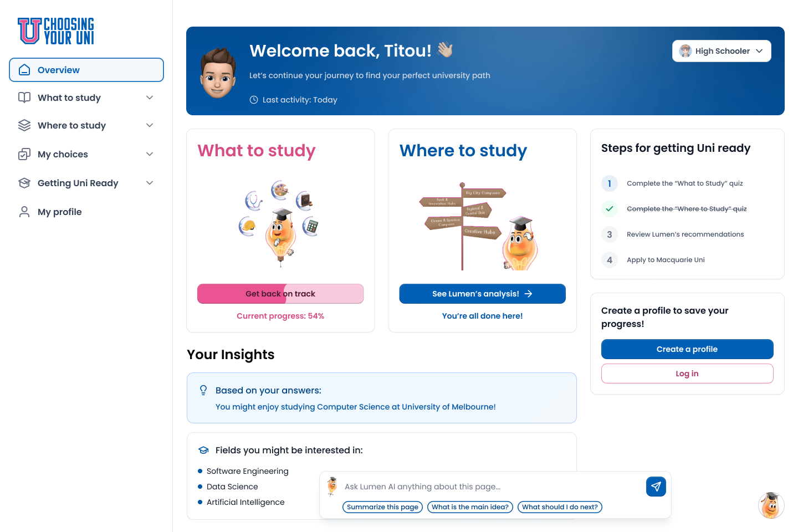Click the What to study card heading
Image resolution: width=798 pixels, height=532 pixels.
pos(257,151)
